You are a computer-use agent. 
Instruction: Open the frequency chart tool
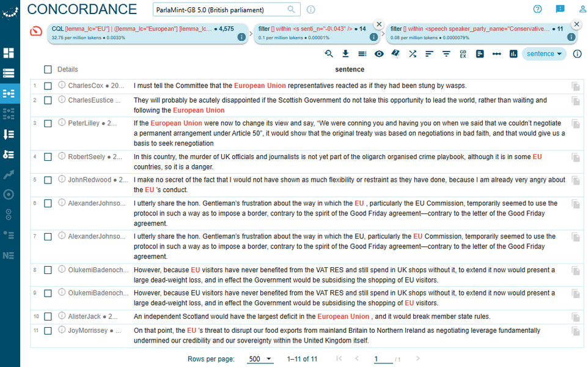pos(513,54)
